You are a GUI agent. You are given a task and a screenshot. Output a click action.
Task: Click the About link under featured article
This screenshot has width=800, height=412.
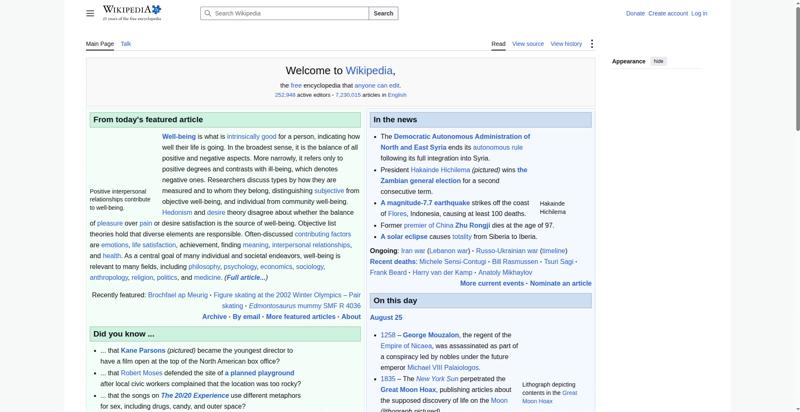pos(351,317)
